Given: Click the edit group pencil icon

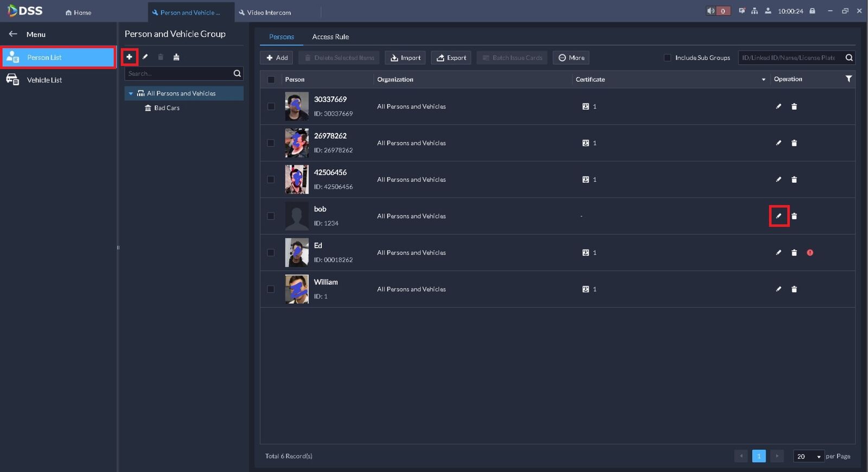Looking at the screenshot, I should click(x=145, y=57).
